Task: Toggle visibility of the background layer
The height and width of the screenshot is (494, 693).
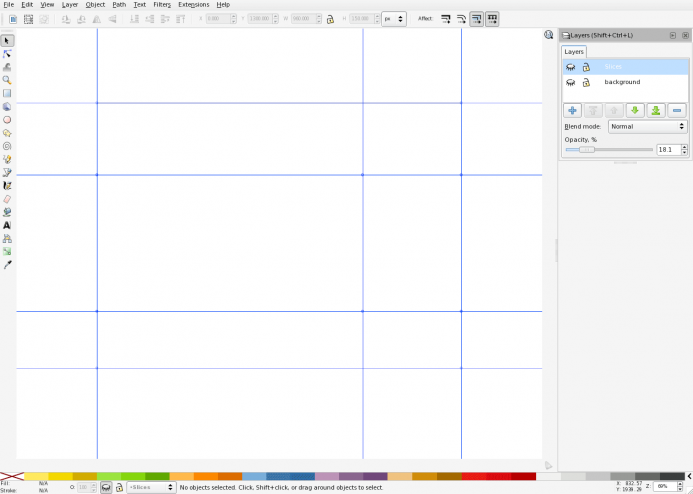Action: tap(571, 83)
